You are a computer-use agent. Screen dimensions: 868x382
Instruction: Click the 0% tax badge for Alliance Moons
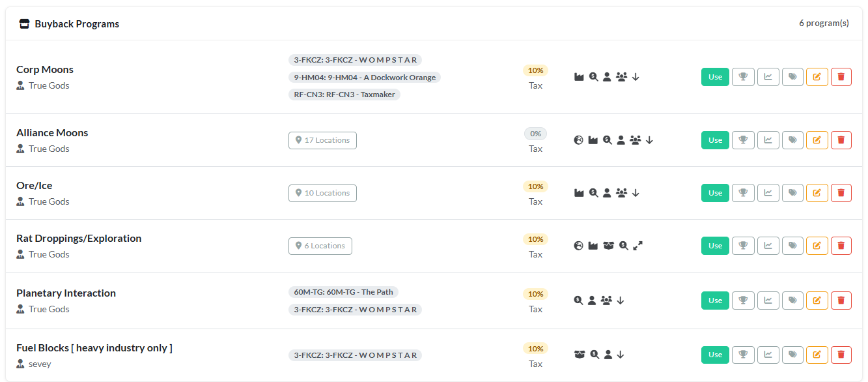tap(535, 133)
